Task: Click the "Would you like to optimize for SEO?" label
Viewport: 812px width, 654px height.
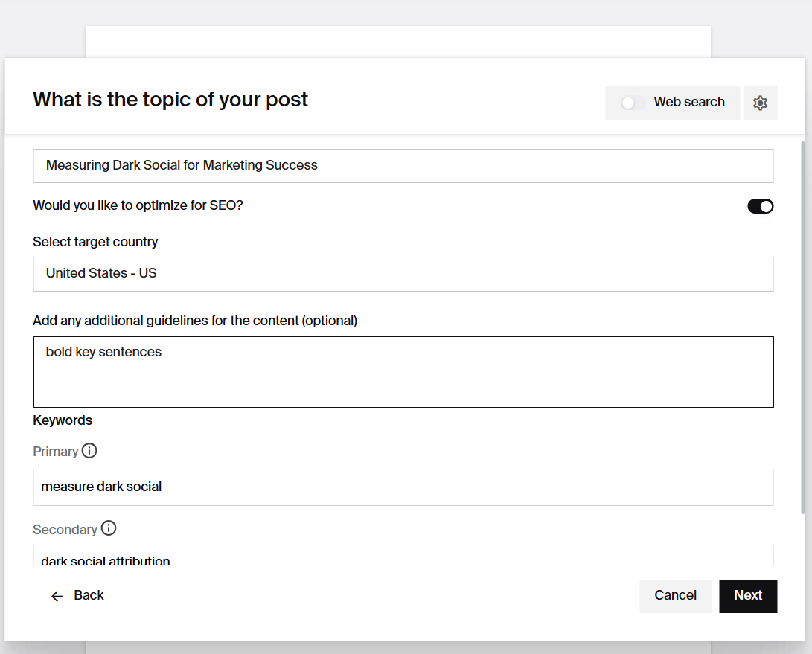Action: (138, 205)
